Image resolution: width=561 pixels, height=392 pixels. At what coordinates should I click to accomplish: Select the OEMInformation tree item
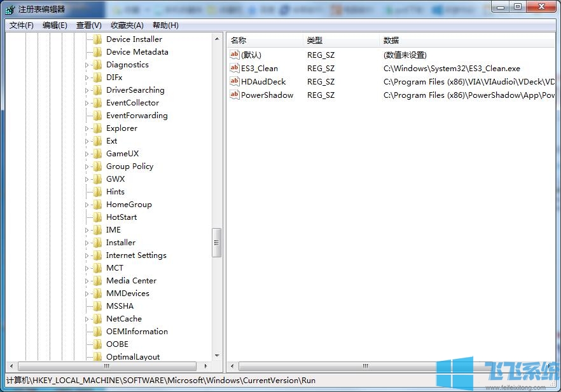point(137,331)
